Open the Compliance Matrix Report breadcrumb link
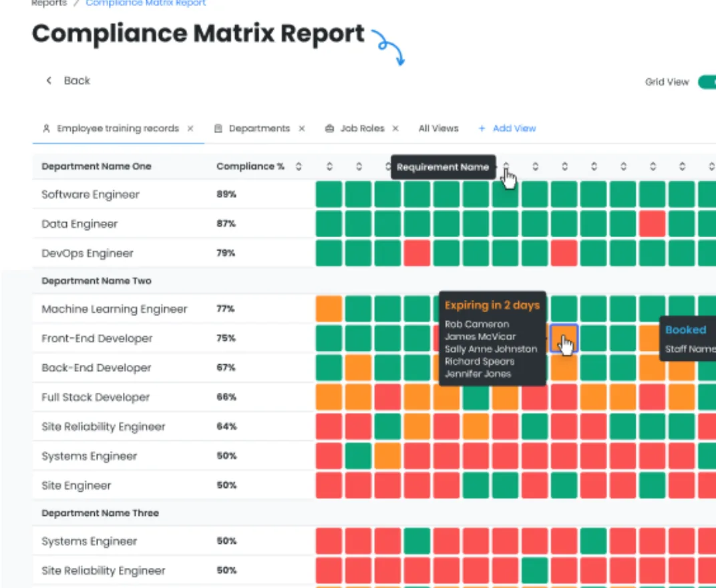716x588 pixels. [146, 3]
